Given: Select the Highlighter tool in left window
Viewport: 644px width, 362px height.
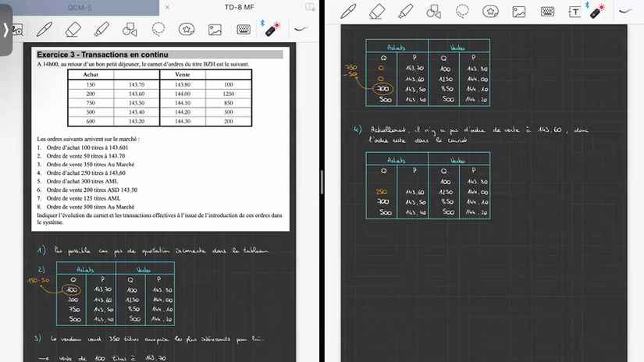Looking at the screenshot, I should (101, 29).
